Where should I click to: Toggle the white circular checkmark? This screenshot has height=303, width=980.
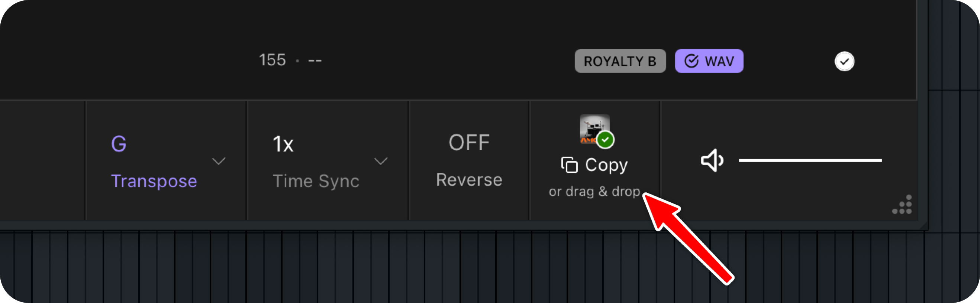click(844, 61)
